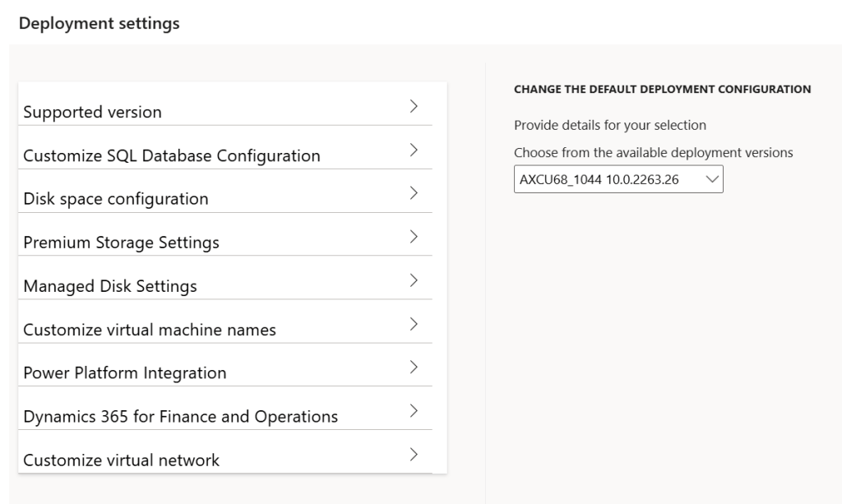The image size is (842, 504).
Task: Open Premium Storage Settings
Action: tap(121, 243)
